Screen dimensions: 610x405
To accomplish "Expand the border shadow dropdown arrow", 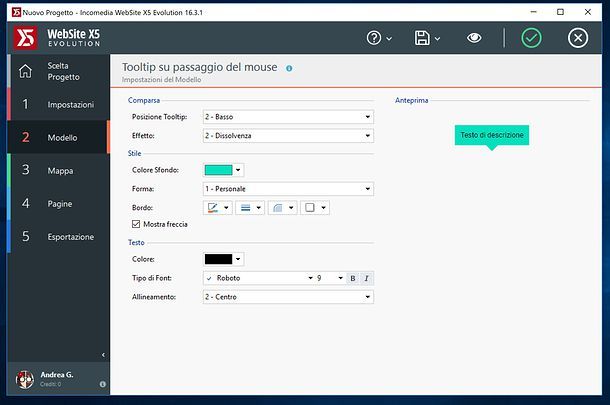I will pyautogui.click(x=324, y=208).
